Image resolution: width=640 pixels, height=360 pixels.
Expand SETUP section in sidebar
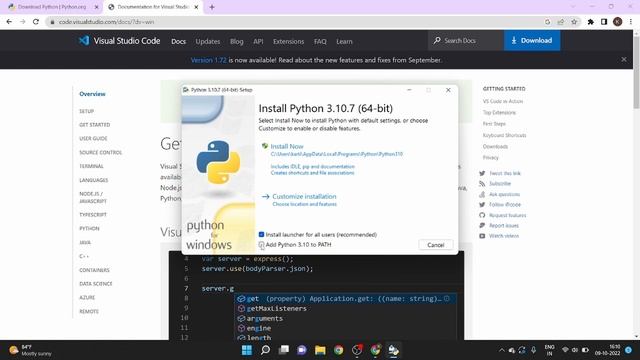point(87,111)
